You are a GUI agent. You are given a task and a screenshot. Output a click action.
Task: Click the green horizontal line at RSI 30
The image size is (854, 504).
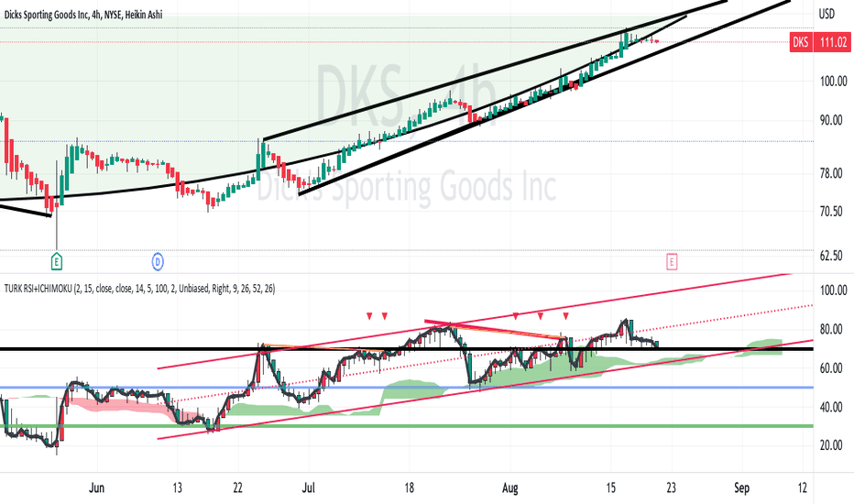coord(406,426)
